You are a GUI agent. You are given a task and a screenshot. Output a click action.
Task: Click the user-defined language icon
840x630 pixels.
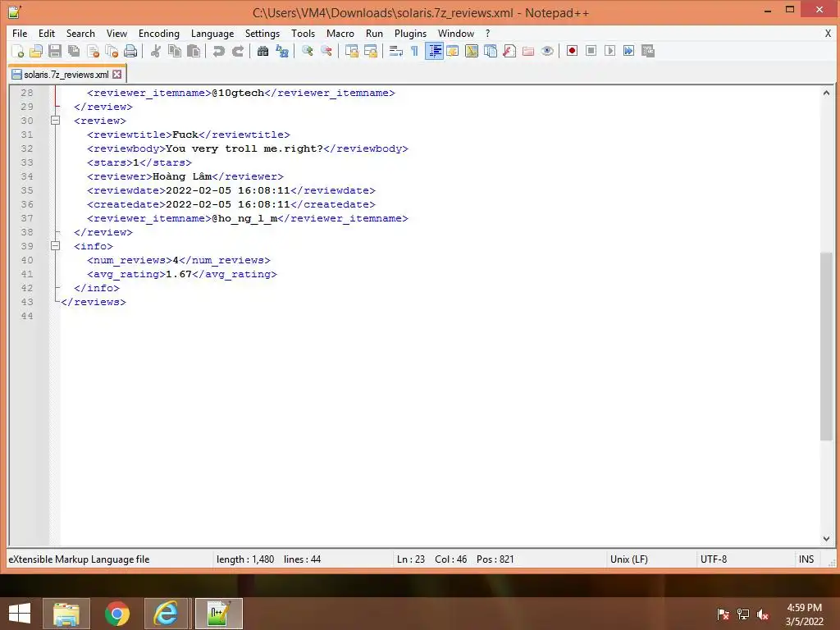453,51
